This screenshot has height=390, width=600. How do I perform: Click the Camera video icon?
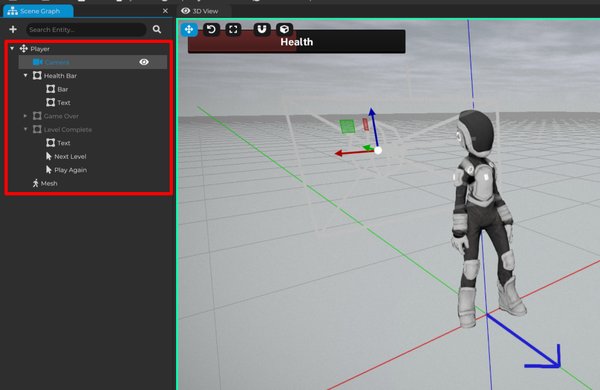(38, 62)
